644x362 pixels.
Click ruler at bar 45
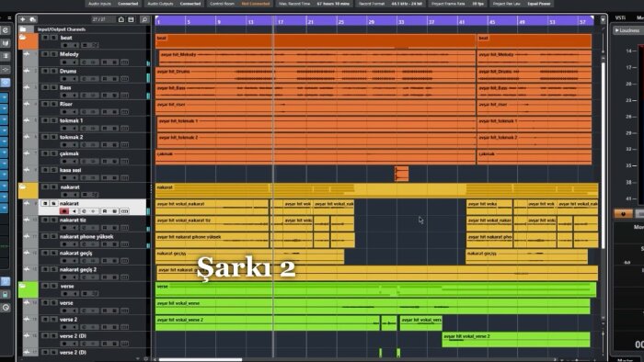point(492,22)
